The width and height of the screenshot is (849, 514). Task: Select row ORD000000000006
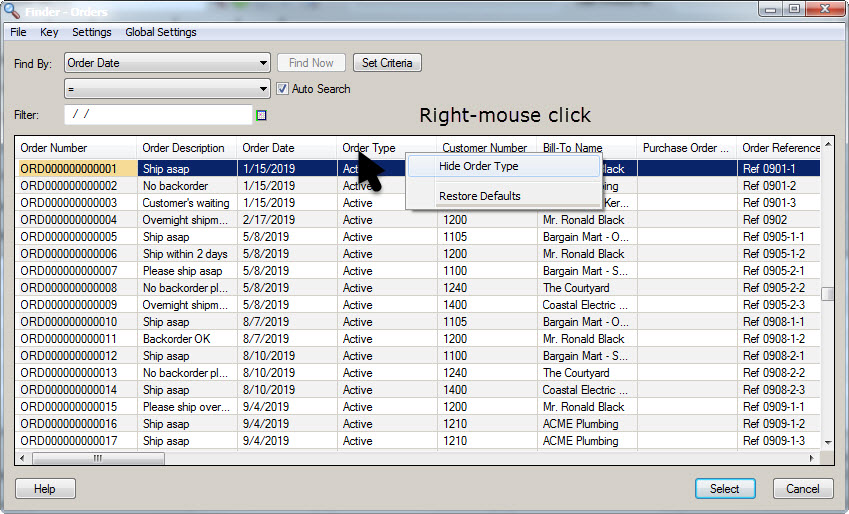[x=418, y=253]
